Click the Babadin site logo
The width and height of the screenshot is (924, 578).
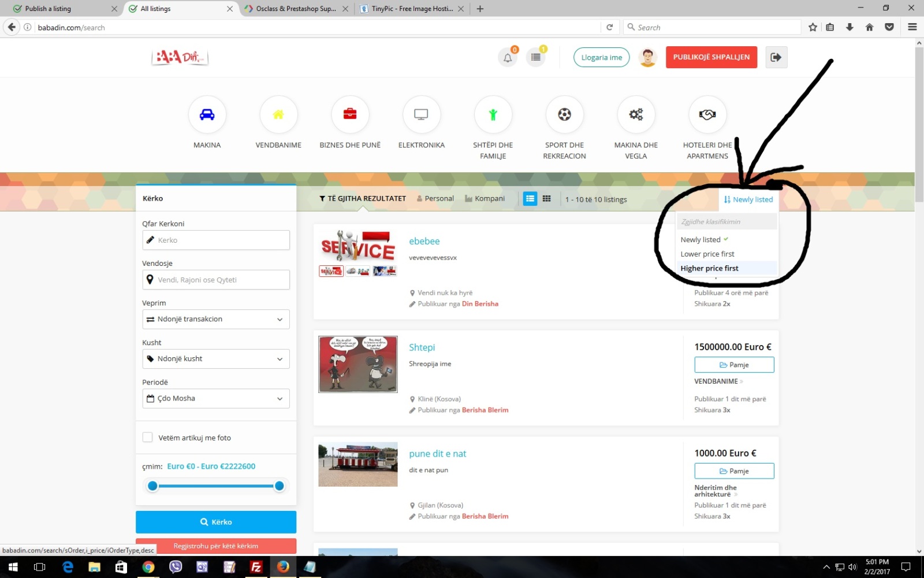[180, 57]
